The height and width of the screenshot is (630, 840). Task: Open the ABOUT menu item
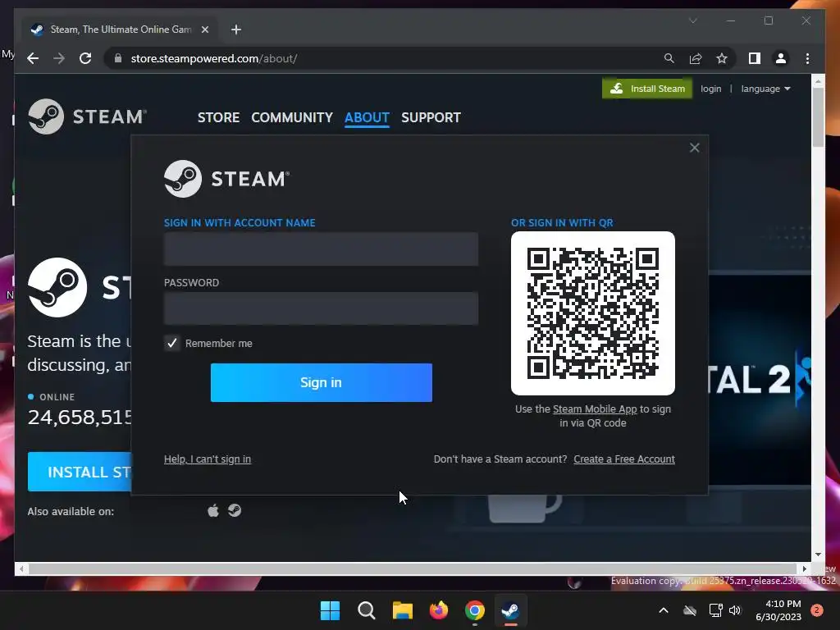click(x=367, y=117)
